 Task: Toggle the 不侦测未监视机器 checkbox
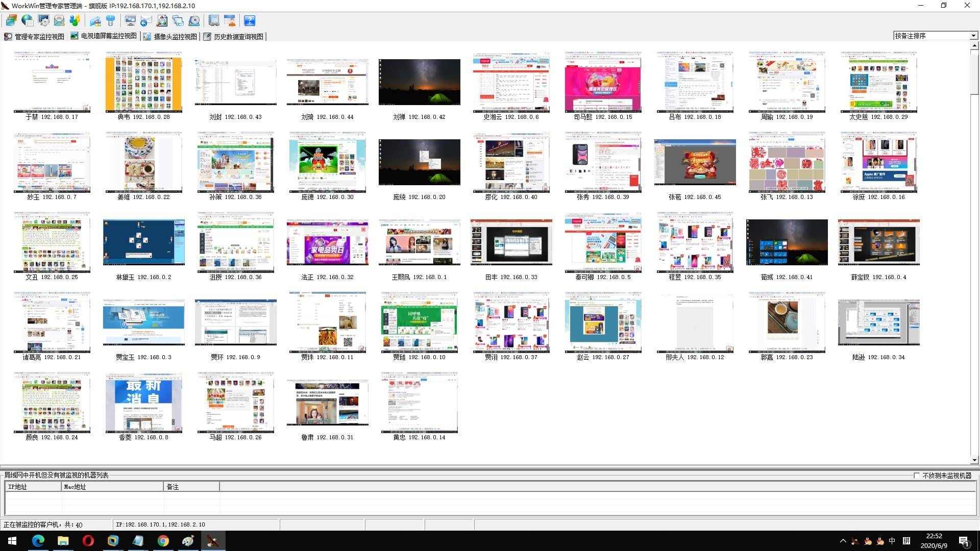(x=917, y=475)
